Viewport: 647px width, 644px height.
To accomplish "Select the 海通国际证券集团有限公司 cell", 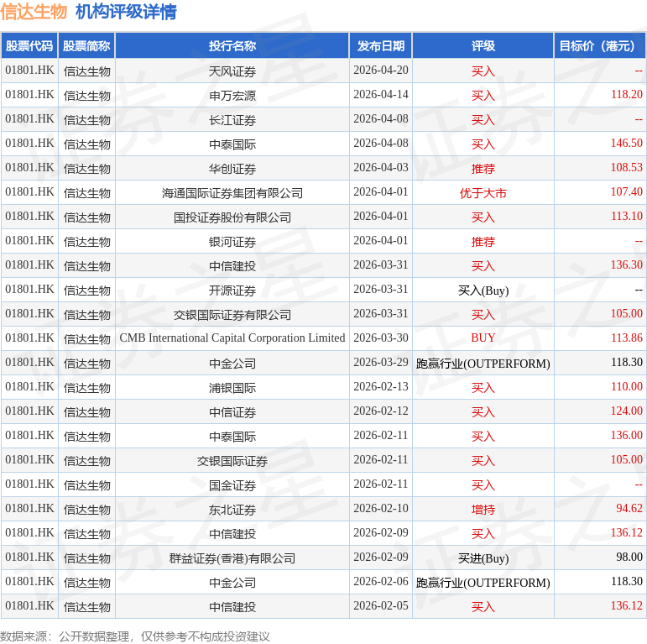I will click(x=232, y=193).
